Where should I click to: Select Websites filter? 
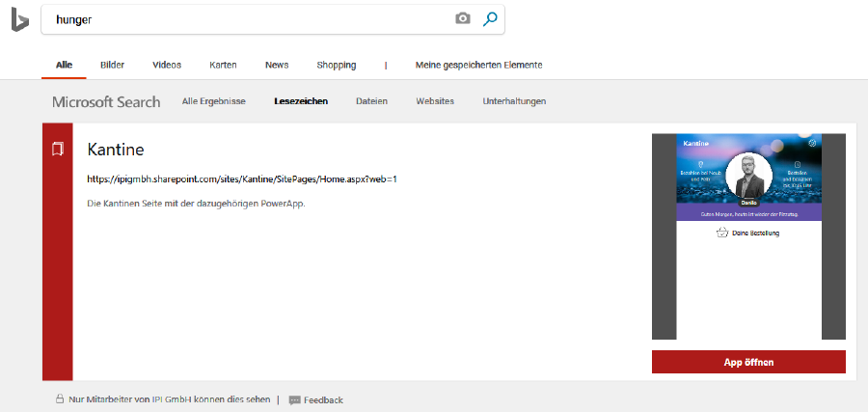click(x=435, y=101)
